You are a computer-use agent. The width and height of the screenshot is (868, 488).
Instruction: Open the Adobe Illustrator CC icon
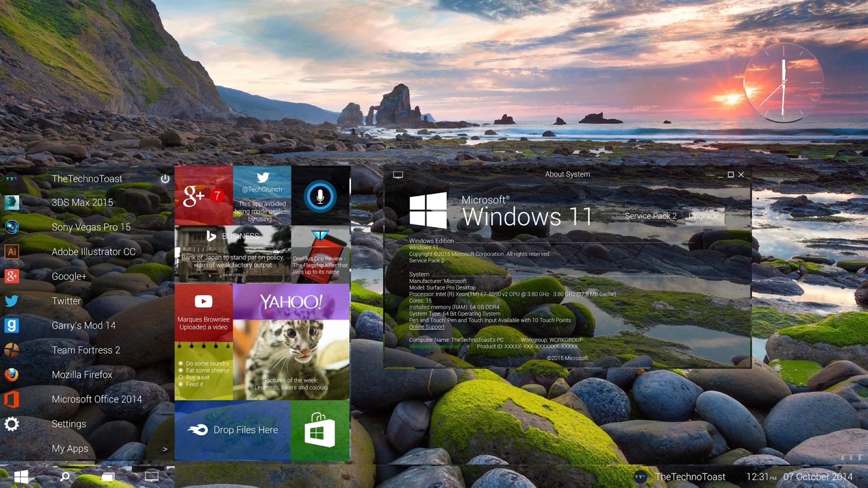coord(12,252)
